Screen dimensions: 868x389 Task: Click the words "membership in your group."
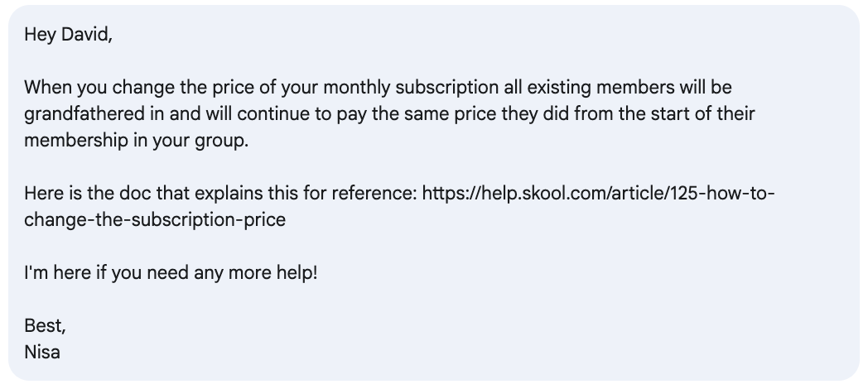tap(136, 140)
